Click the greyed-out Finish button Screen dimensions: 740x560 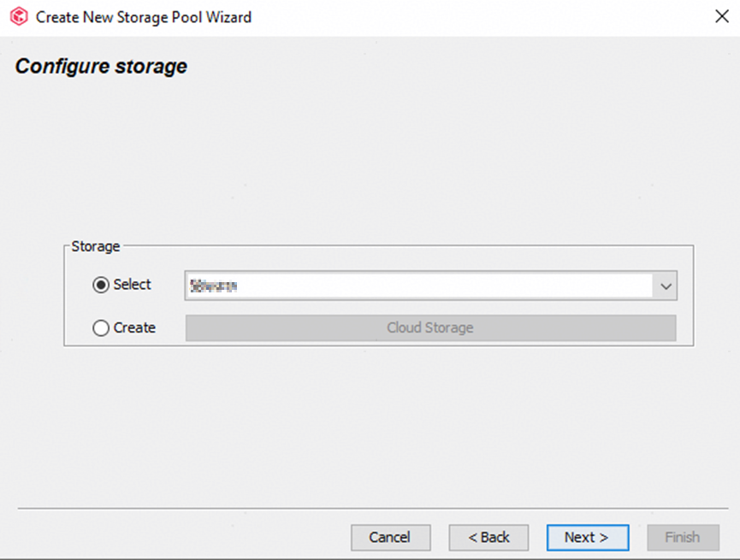tap(683, 538)
